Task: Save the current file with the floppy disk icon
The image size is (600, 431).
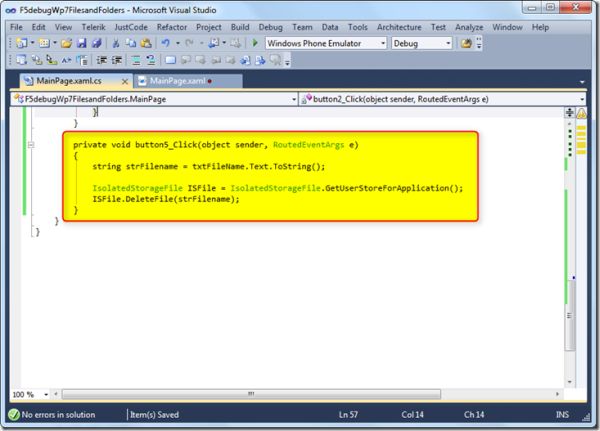Action: pyautogui.click(x=82, y=43)
